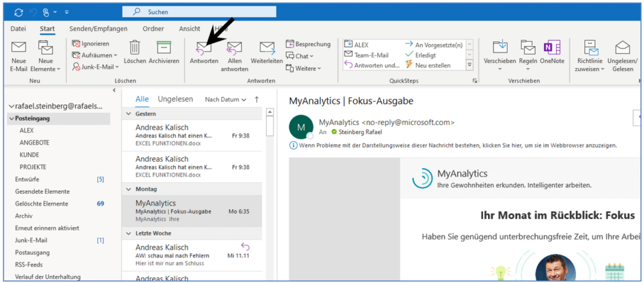This screenshot has width=644, height=283.
Task: Open the RSS-Feeds folder
Action: [29, 265]
